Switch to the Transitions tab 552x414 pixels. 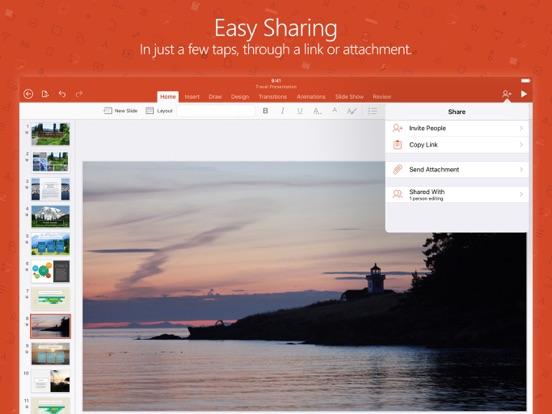pos(272,97)
